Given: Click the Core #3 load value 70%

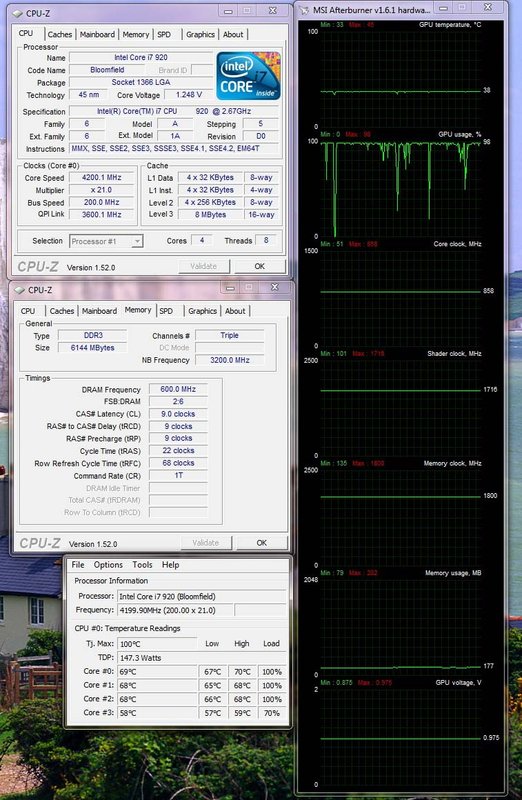Looking at the screenshot, I should click(272, 713).
